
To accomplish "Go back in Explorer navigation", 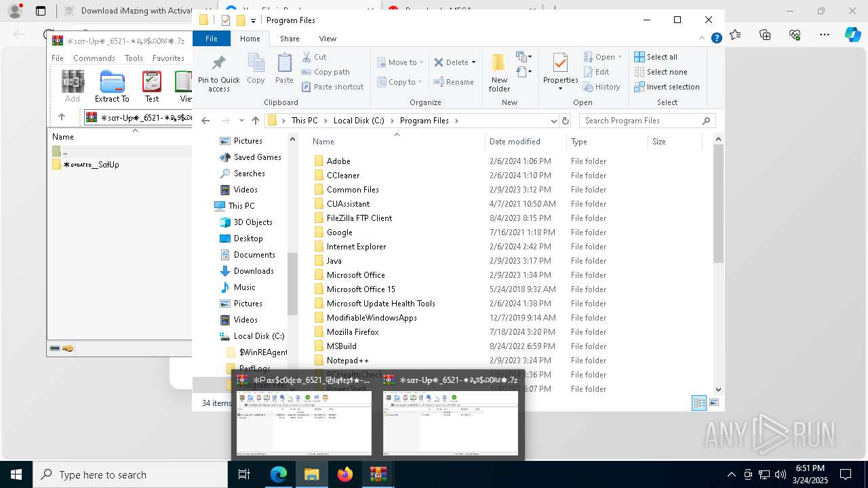I will coord(205,121).
